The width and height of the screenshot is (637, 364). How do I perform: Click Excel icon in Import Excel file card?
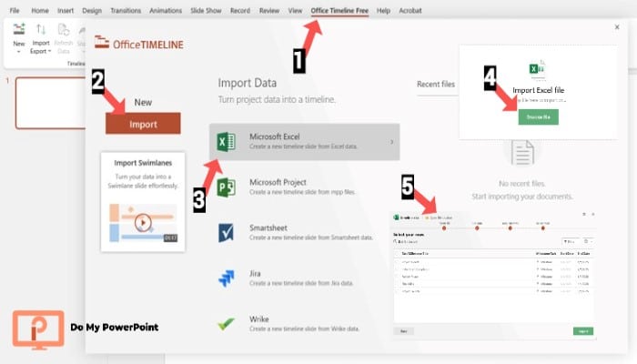537,68
